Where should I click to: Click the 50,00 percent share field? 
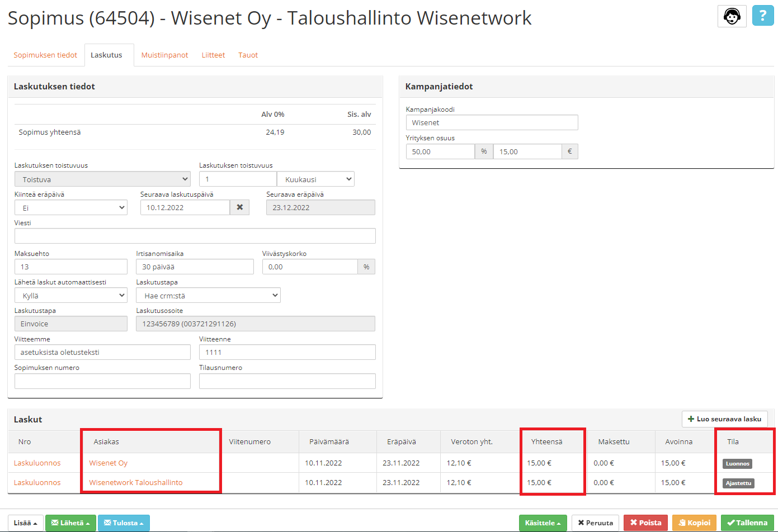coord(440,151)
